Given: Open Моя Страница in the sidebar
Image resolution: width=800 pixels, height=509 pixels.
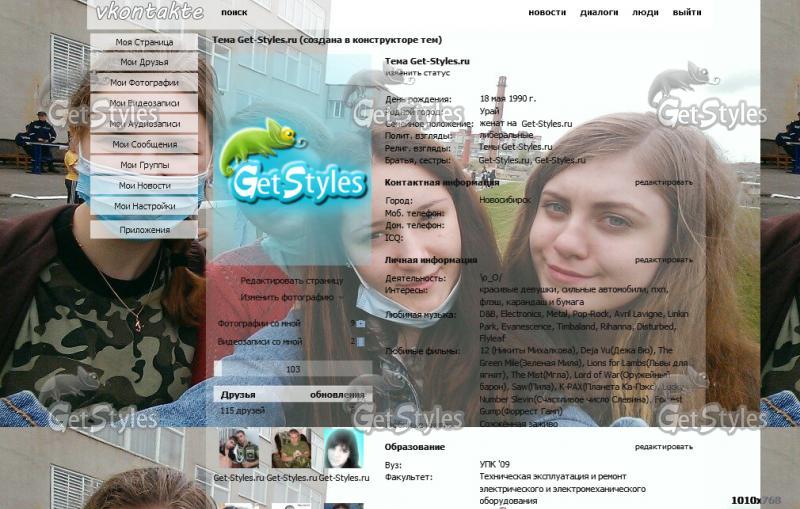Looking at the screenshot, I should 144,42.
